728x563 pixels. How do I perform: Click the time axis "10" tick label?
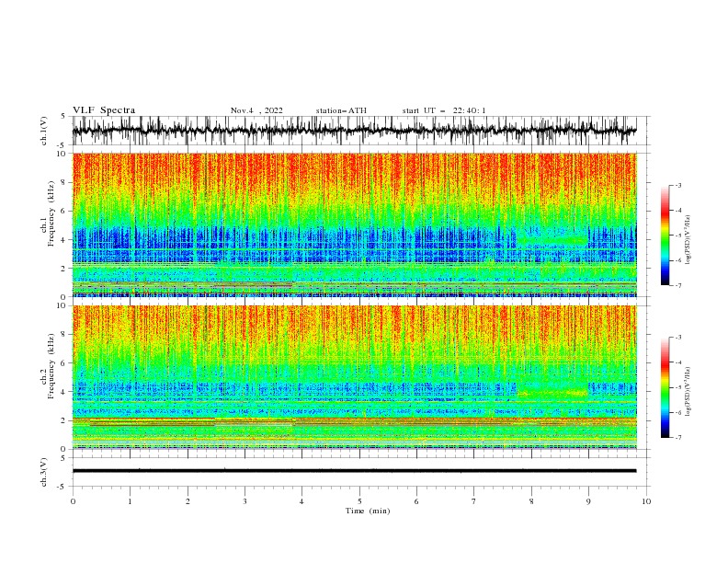pos(646,501)
